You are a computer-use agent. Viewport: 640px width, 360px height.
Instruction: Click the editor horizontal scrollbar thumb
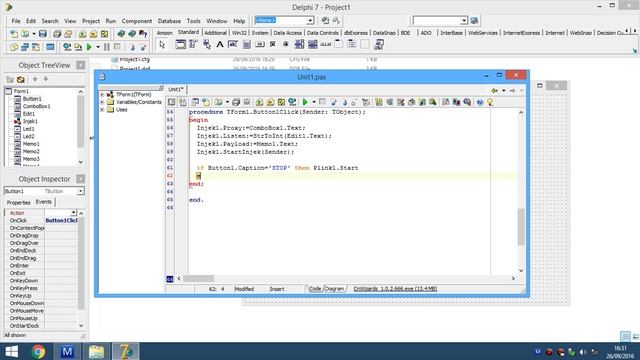(x=198, y=278)
